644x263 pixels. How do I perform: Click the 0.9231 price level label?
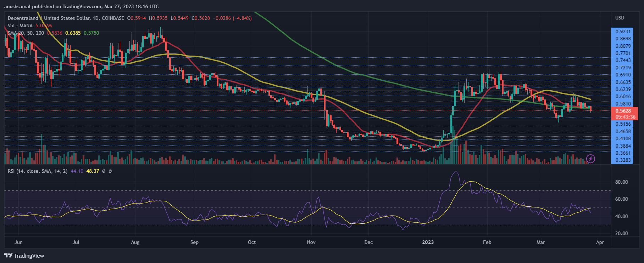(x=623, y=32)
